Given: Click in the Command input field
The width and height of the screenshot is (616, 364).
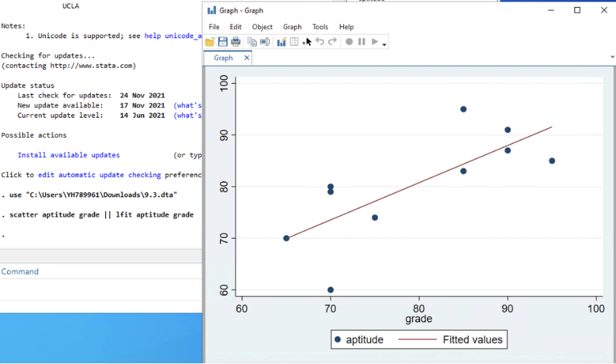Looking at the screenshot, I should click(x=101, y=290).
